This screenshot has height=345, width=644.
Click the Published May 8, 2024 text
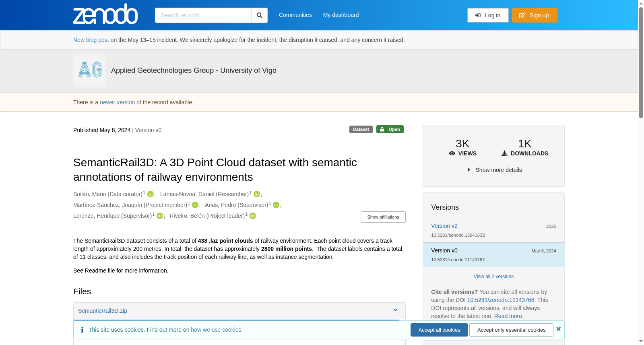pos(102,130)
